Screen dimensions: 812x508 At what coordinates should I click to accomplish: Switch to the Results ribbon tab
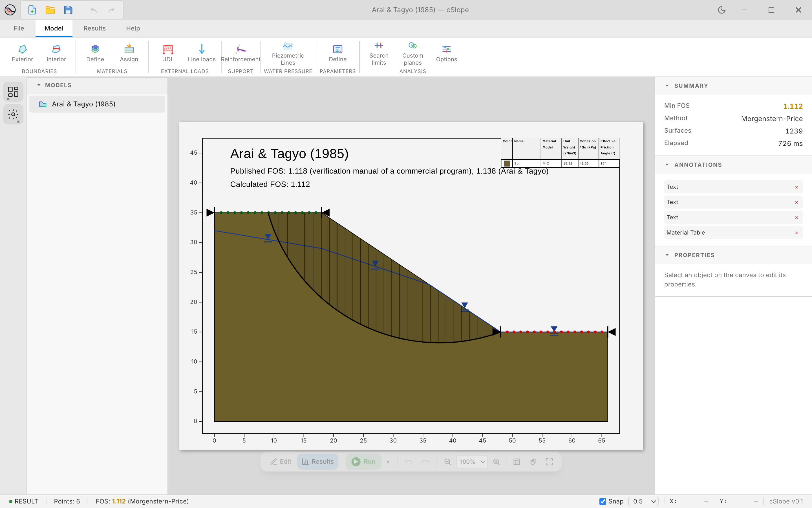[95, 29]
